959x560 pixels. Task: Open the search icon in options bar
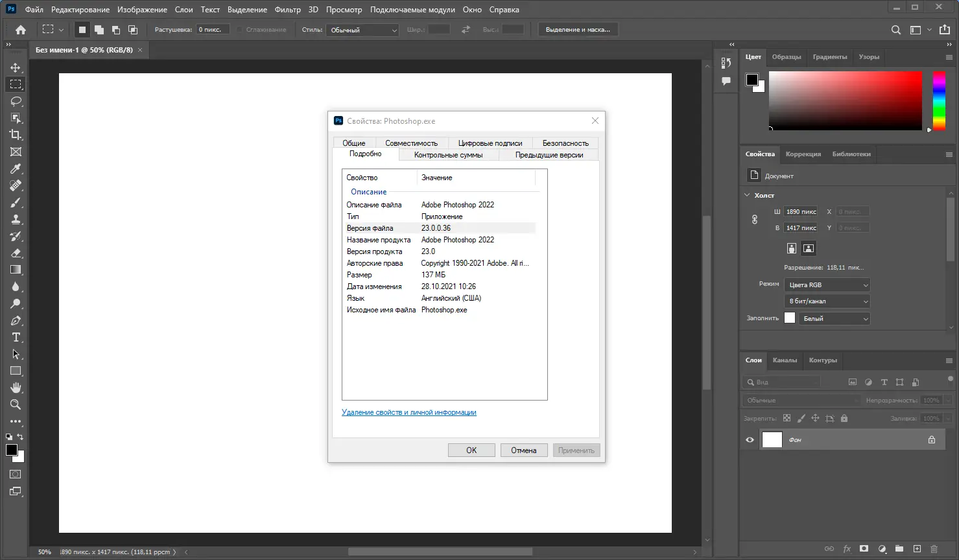coord(895,30)
